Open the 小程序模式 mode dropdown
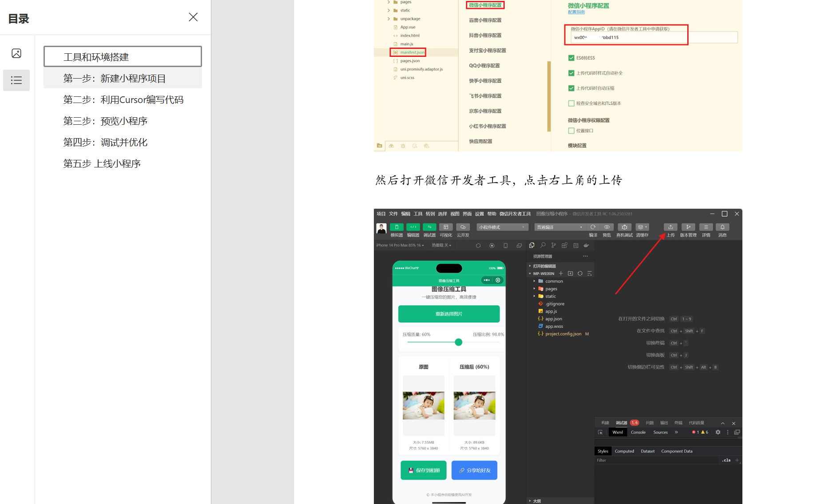The image size is (821, 504). tap(503, 227)
